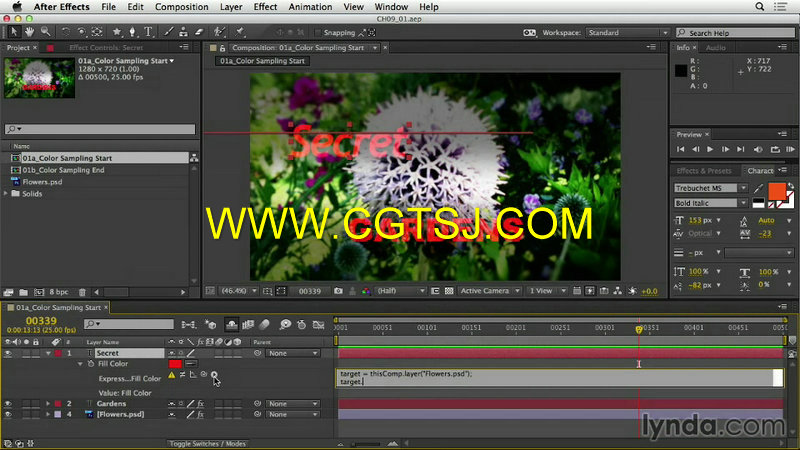The image size is (800, 450).
Task: Select the Eraser tool
Action: 199,32
